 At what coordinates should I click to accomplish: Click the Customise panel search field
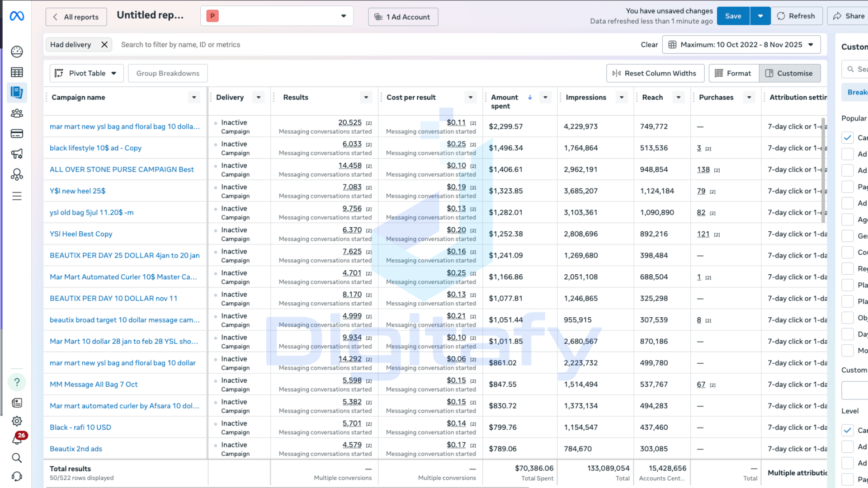click(855, 69)
